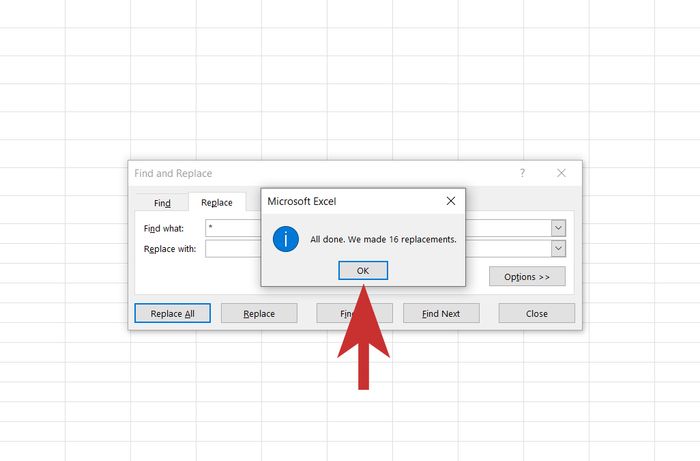Click the Find what input field

point(385,228)
